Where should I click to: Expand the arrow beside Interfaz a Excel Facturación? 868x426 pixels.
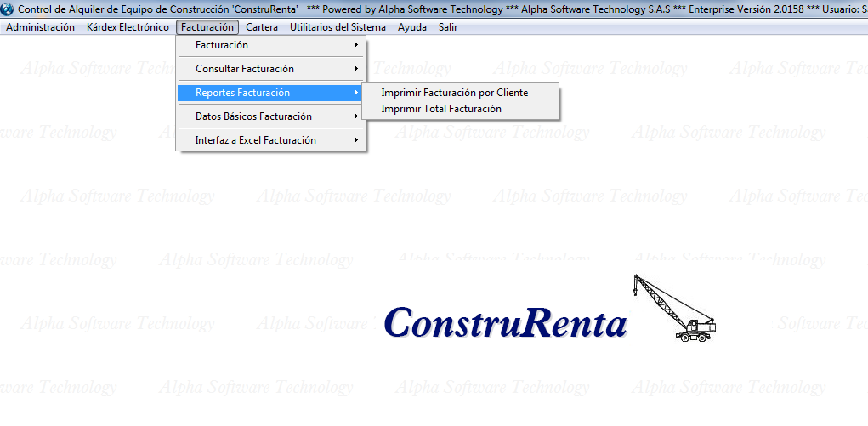pyautogui.click(x=356, y=140)
